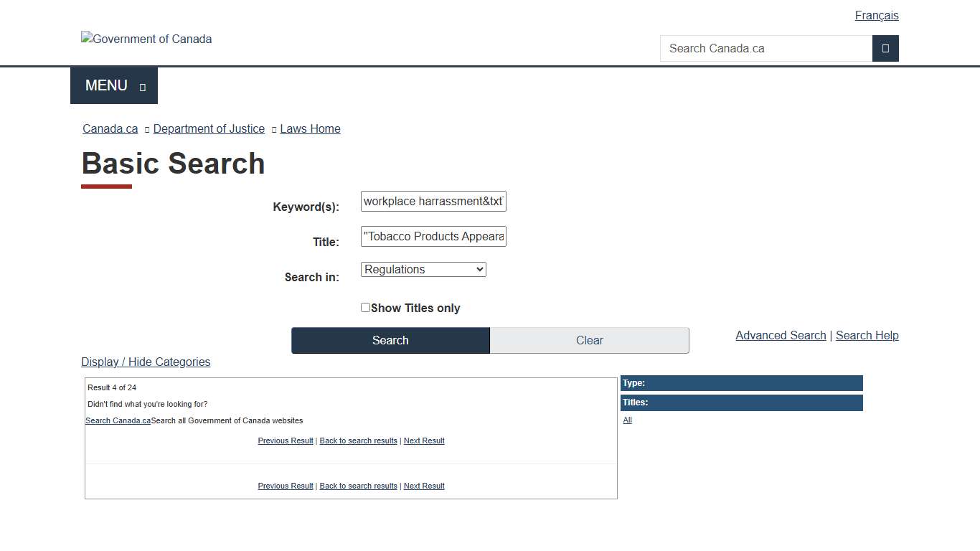Open the MENU navigation
The width and height of the screenshot is (980, 551).
(113, 85)
